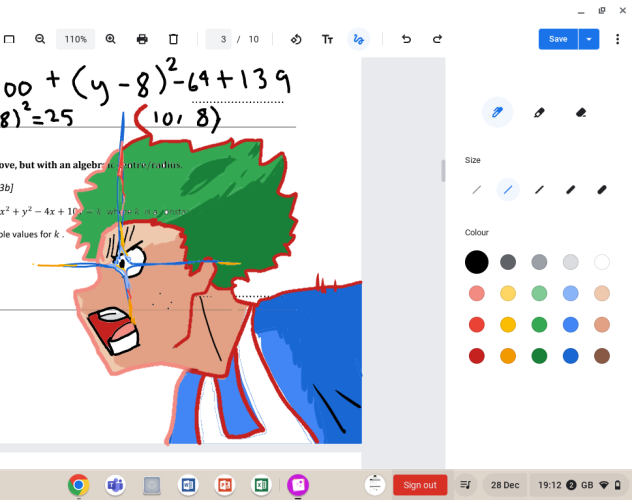Screen dimensions: 632x500
Task: Click the zoom in magnifier icon
Action: click(x=110, y=39)
